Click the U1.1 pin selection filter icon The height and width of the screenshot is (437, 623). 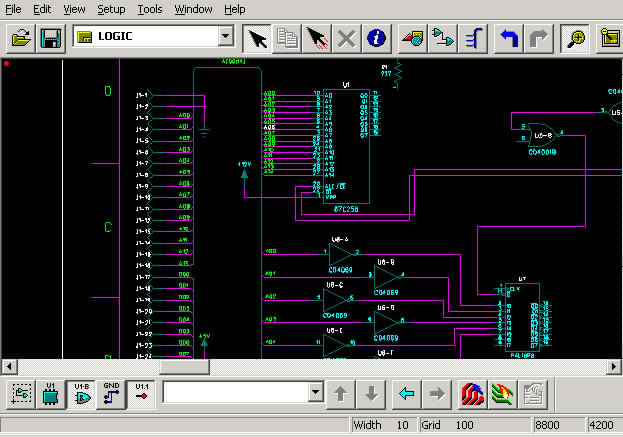tap(142, 393)
